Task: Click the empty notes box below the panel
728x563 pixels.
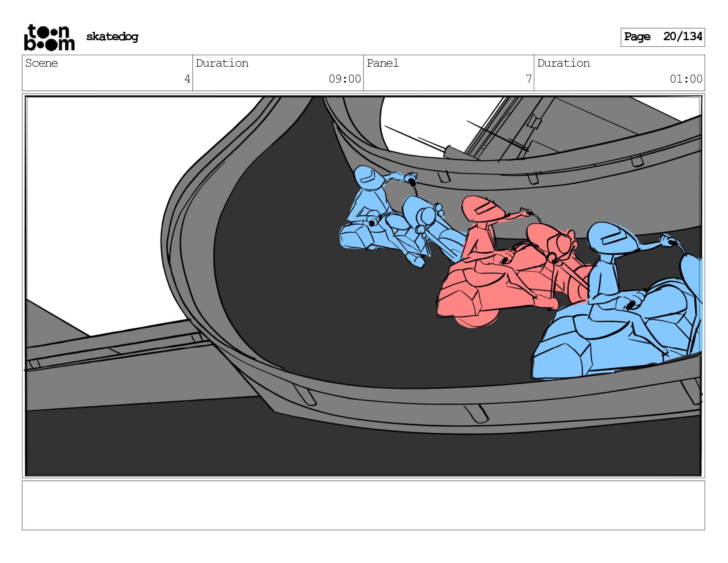Action: [363, 506]
